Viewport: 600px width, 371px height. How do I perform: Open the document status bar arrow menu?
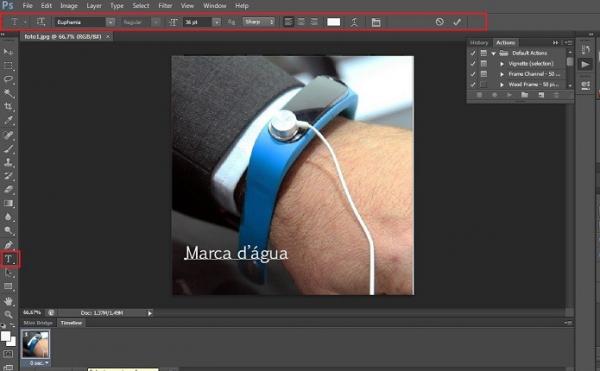(x=150, y=313)
